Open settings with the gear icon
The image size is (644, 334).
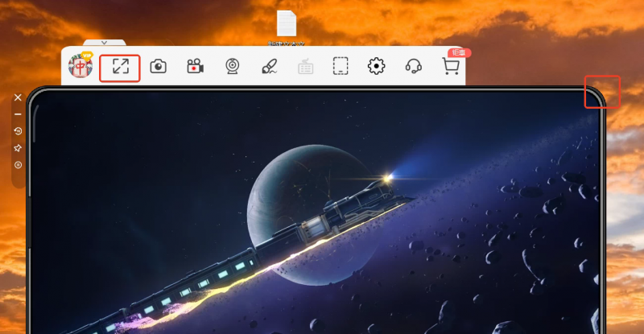[376, 66]
